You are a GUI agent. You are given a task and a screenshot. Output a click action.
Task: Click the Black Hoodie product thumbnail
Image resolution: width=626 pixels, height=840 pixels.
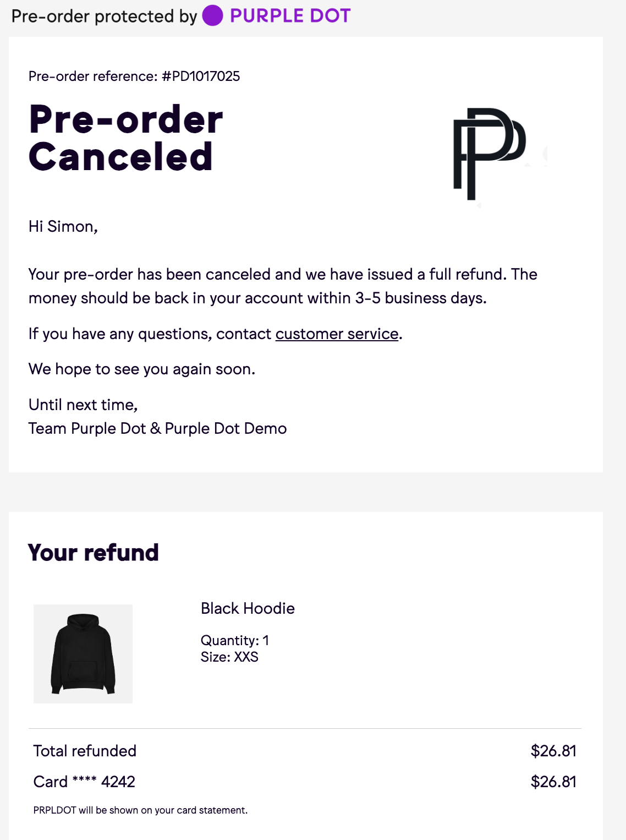click(83, 653)
